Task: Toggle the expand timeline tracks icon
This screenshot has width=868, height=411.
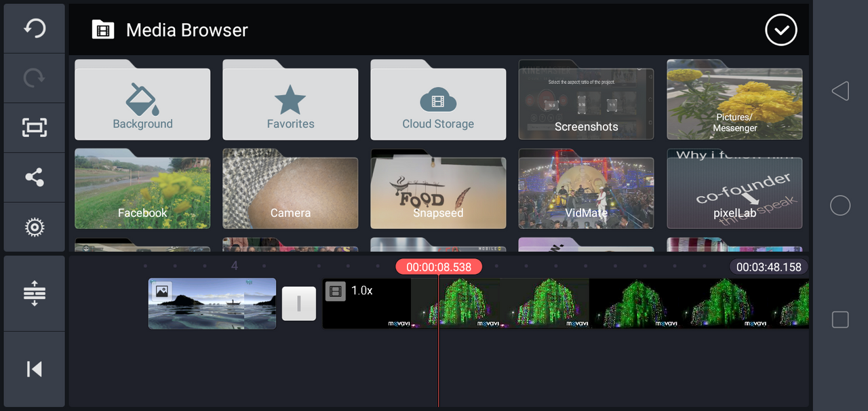Action: tap(35, 294)
